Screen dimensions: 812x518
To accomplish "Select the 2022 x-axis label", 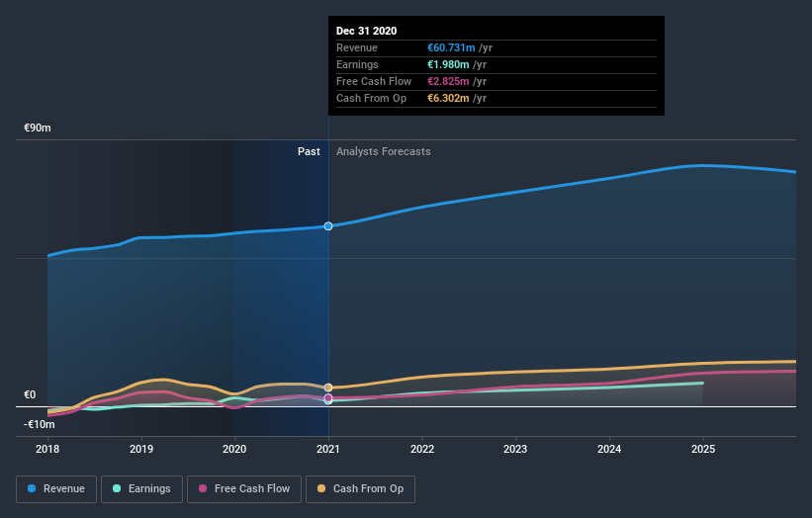I will pos(422,449).
